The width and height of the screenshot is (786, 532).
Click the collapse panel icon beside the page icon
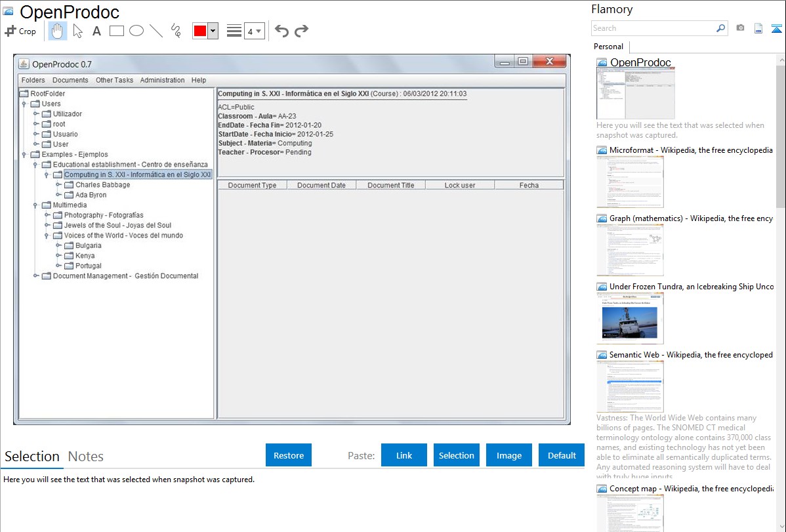tap(776, 28)
